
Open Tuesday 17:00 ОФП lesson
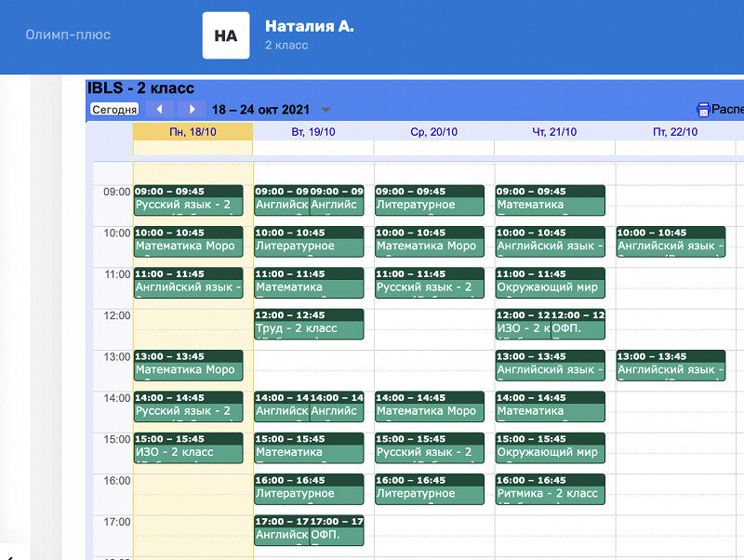[x=337, y=530]
